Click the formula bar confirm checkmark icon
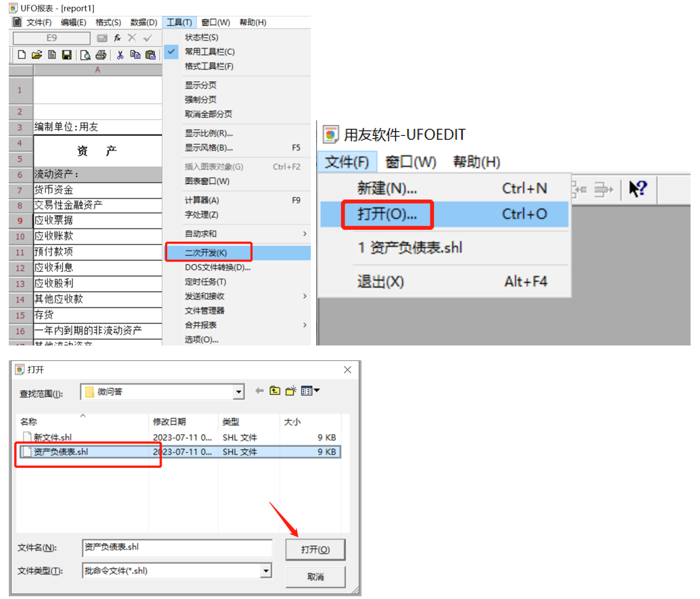This screenshot has height=599, width=700. click(x=148, y=38)
